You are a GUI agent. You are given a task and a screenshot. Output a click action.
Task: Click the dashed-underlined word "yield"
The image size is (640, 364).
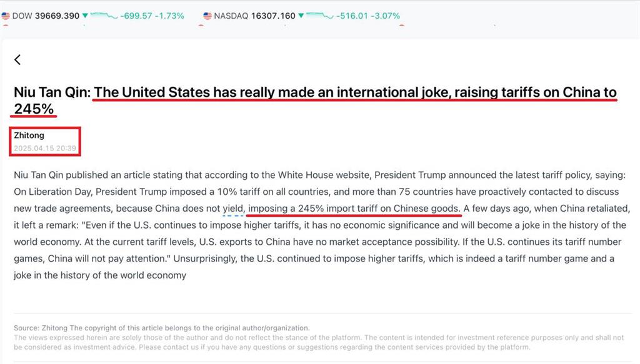pos(232,209)
